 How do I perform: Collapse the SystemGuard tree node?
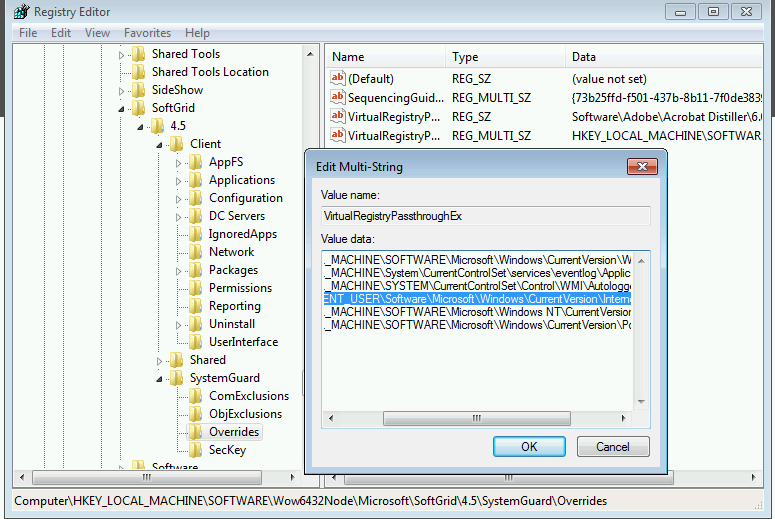tap(160, 378)
